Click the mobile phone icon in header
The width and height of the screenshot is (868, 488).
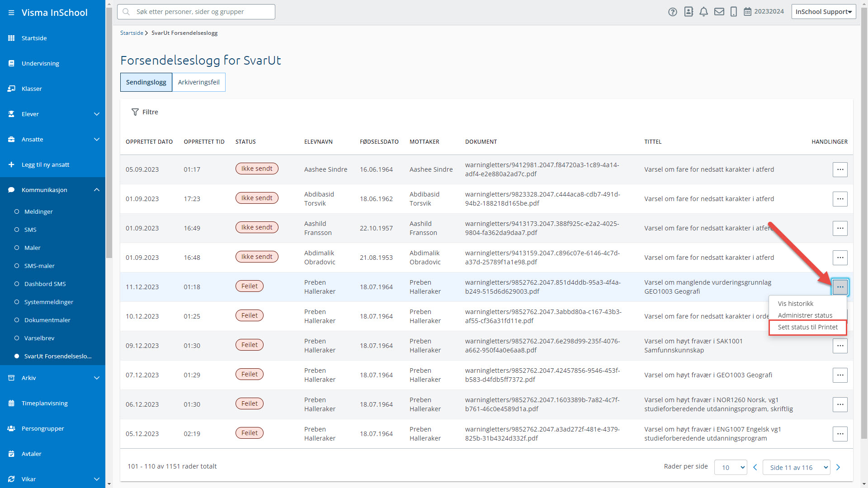click(x=734, y=12)
